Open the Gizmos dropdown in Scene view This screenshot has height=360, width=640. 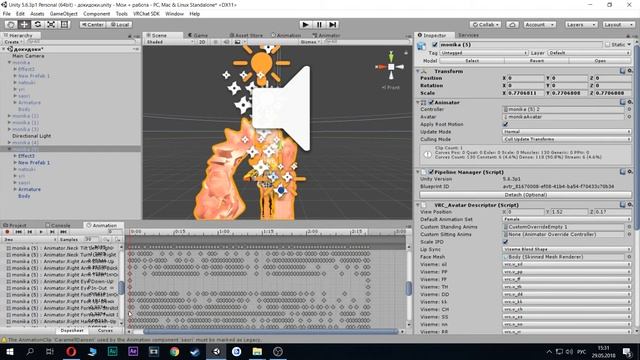311,42
